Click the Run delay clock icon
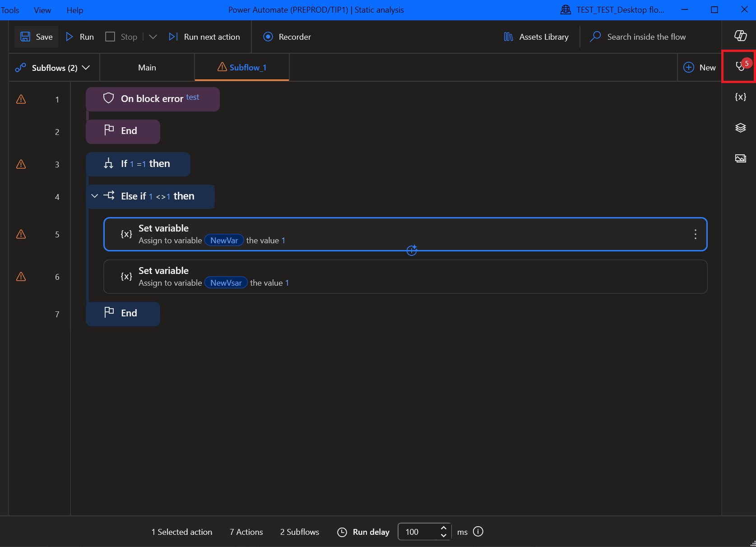Viewport: 756px width, 547px height. pyautogui.click(x=342, y=532)
